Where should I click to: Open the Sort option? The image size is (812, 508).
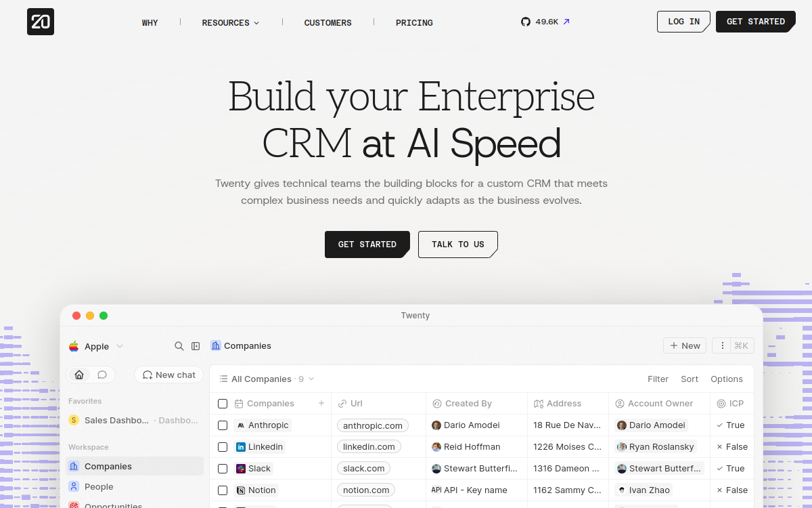690,379
